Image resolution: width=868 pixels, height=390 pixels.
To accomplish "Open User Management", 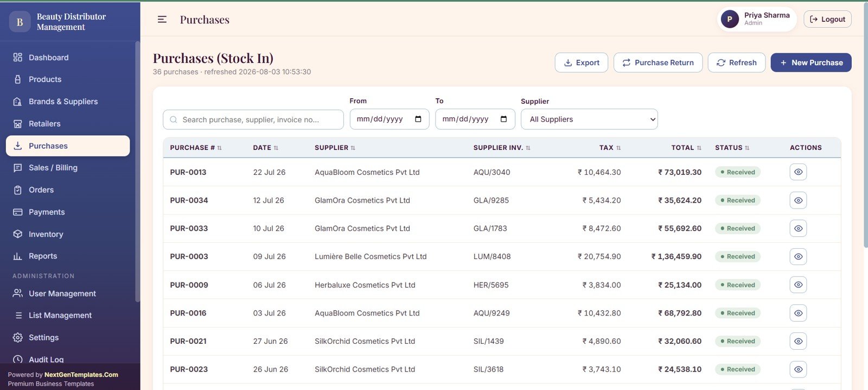I will pos(68,293).
